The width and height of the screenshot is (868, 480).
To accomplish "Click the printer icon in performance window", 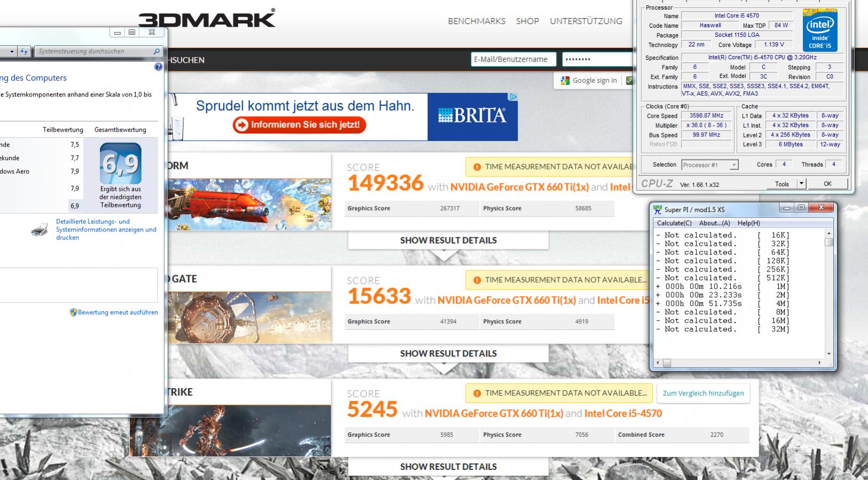I will [40, 230].
